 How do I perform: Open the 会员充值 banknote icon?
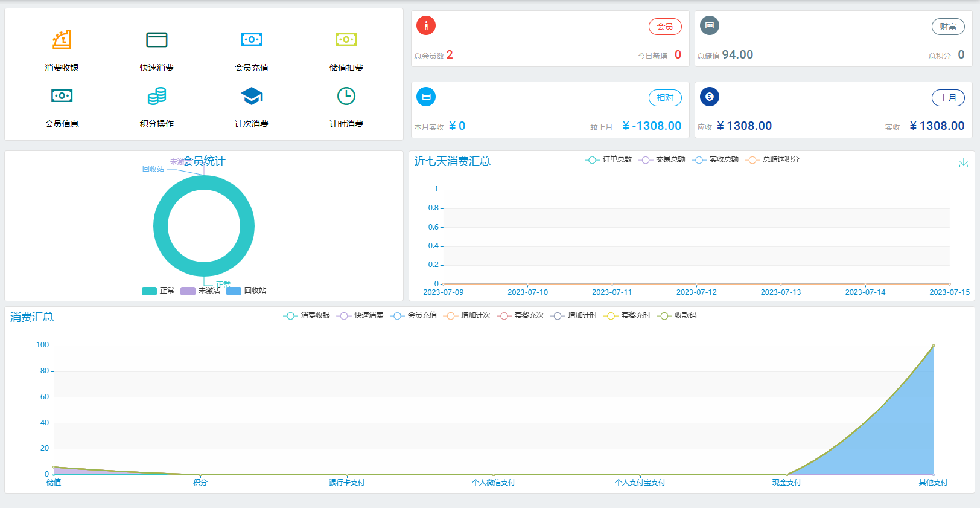tap(252, 40)
